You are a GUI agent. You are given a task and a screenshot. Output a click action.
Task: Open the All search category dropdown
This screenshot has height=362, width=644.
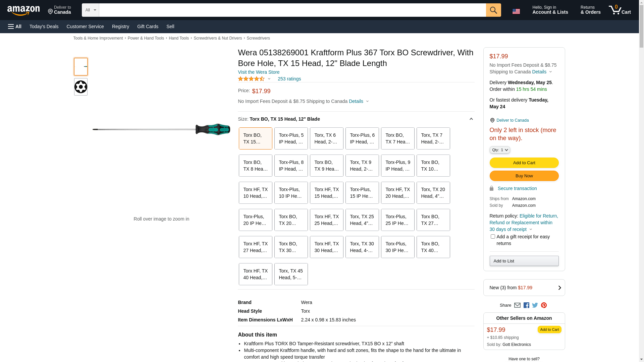point(90,10)
